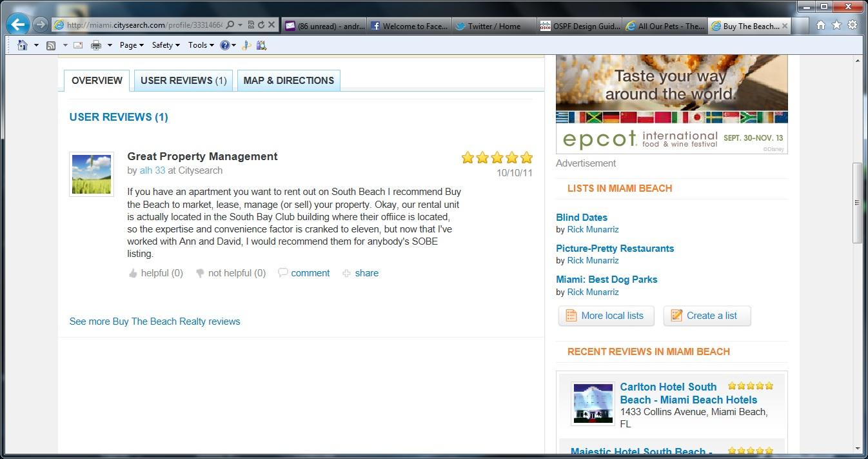
Task: Click the More local lists button
Action: [606, 316]
